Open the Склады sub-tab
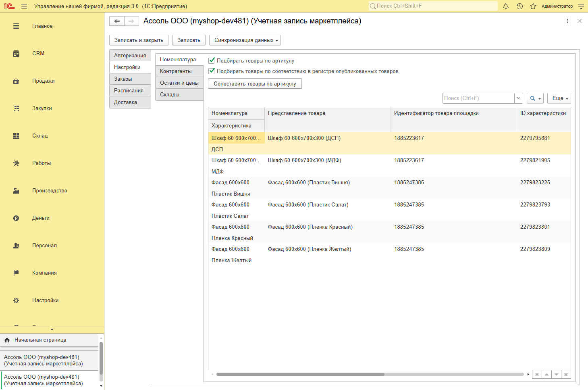 pyautogui.click(x=179, y=95)
